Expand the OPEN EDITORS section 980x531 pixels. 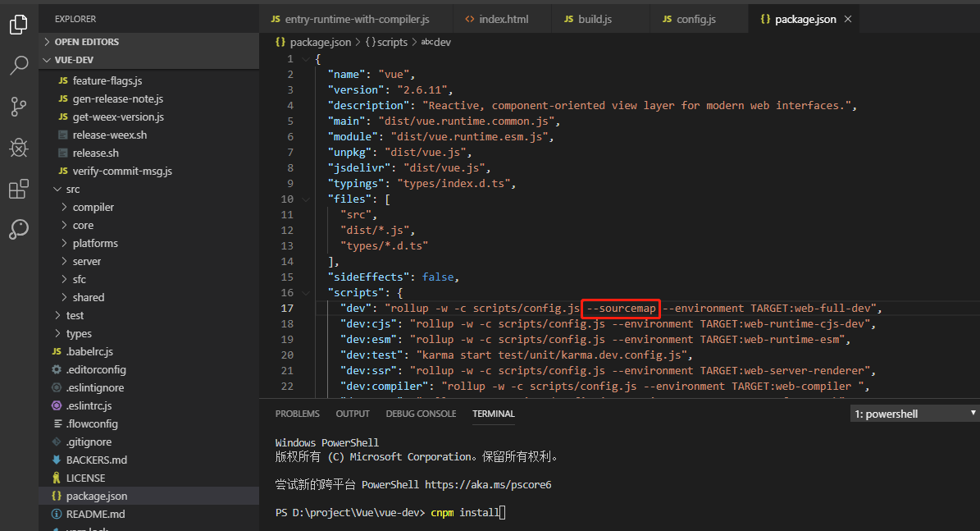pos(48,42)
